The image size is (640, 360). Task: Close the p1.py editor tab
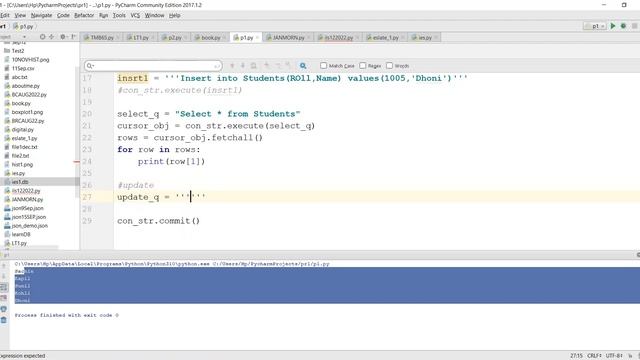257,38
